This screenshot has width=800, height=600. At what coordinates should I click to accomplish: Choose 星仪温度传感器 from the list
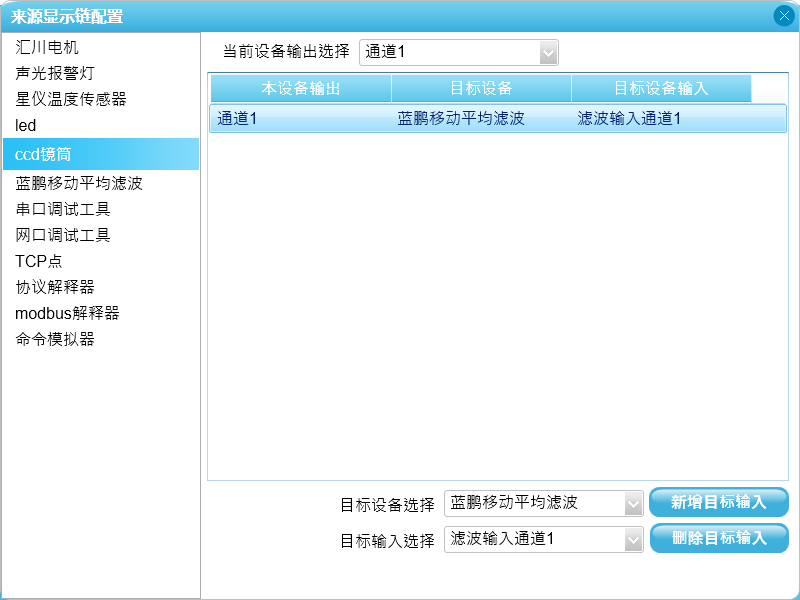[x=70, y=99]
